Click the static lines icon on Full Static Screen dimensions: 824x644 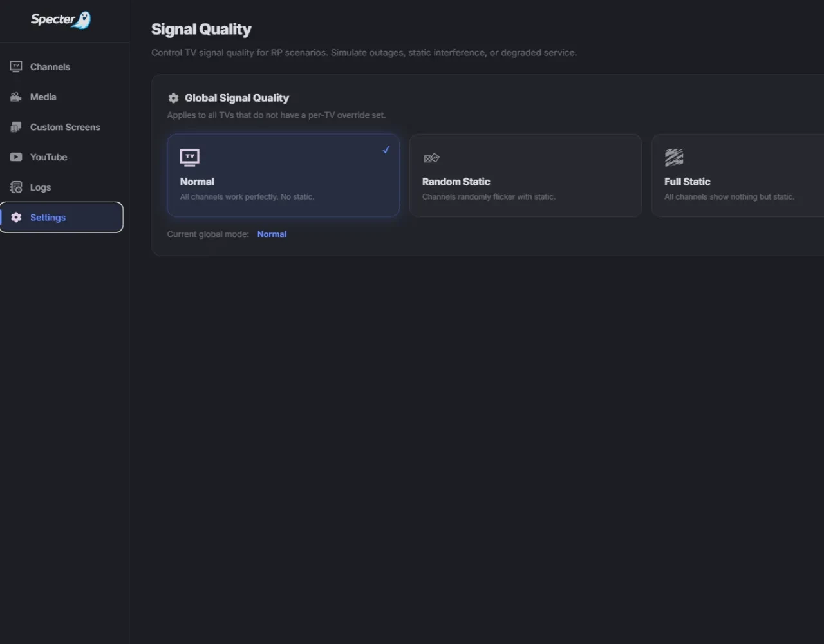click(x=674, y=157)
